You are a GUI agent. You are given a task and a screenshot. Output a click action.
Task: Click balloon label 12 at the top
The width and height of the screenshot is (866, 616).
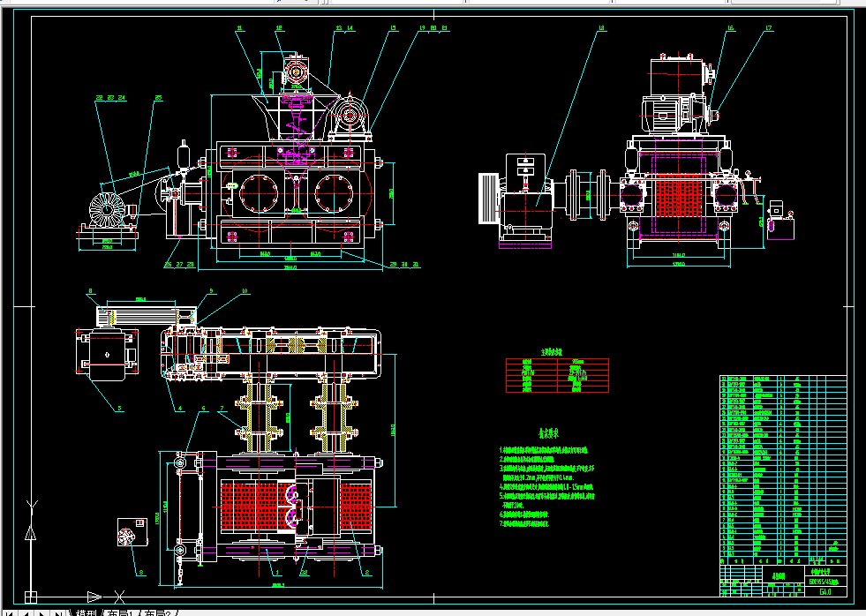[279, 28]
